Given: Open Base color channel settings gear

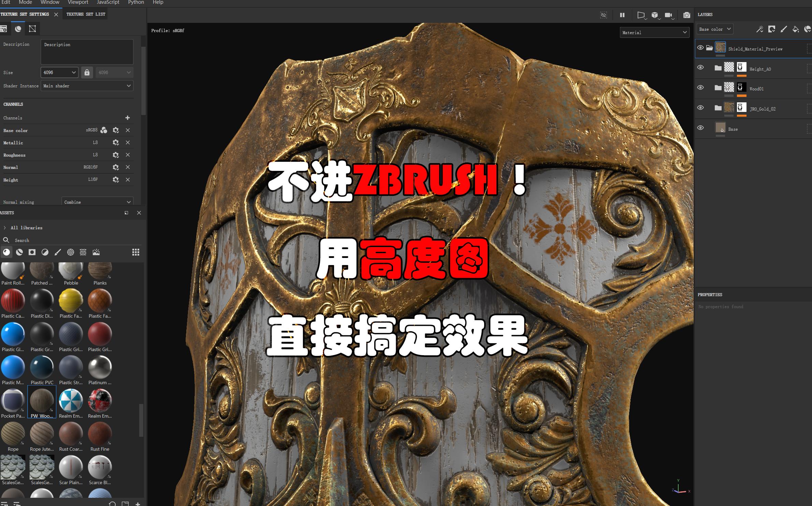Looking at the screenshot, I should point(116,130).
